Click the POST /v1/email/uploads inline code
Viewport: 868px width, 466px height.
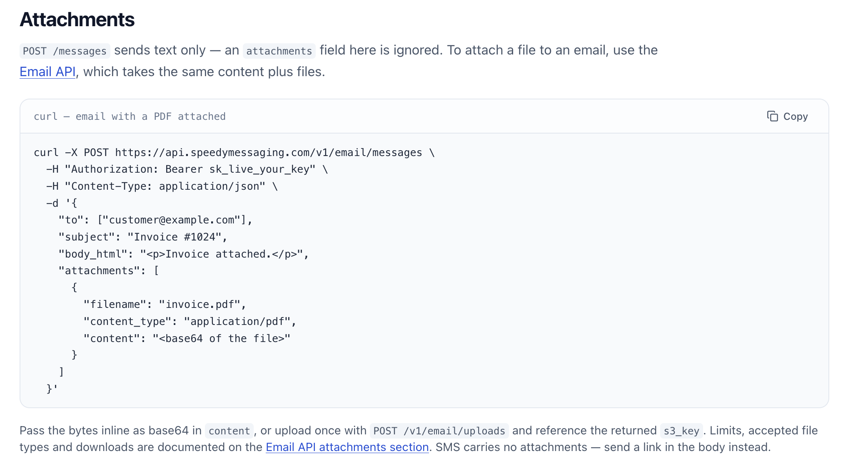pos(439,431)
